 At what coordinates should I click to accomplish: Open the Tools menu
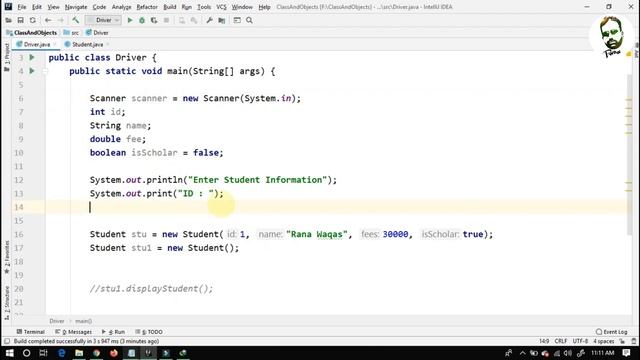(x=204, y=7)
